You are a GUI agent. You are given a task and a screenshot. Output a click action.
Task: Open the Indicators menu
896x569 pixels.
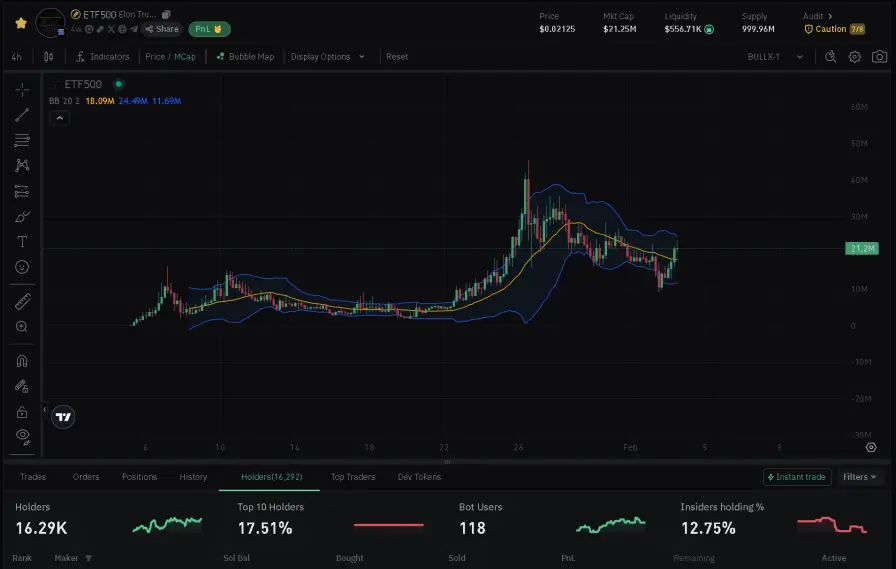tap(103, 57)
